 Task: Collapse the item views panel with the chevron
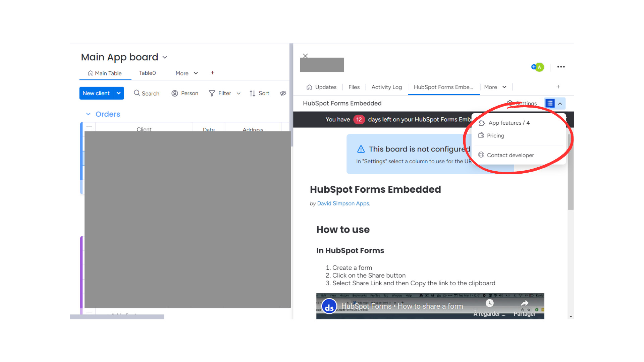click(x=559, y=103)
